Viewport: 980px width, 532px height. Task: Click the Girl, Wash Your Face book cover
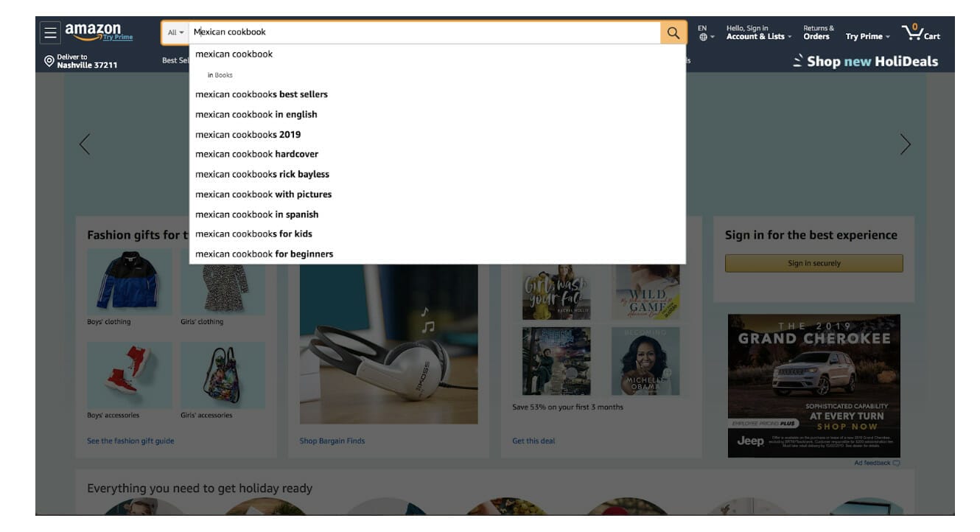coord(556,293)
